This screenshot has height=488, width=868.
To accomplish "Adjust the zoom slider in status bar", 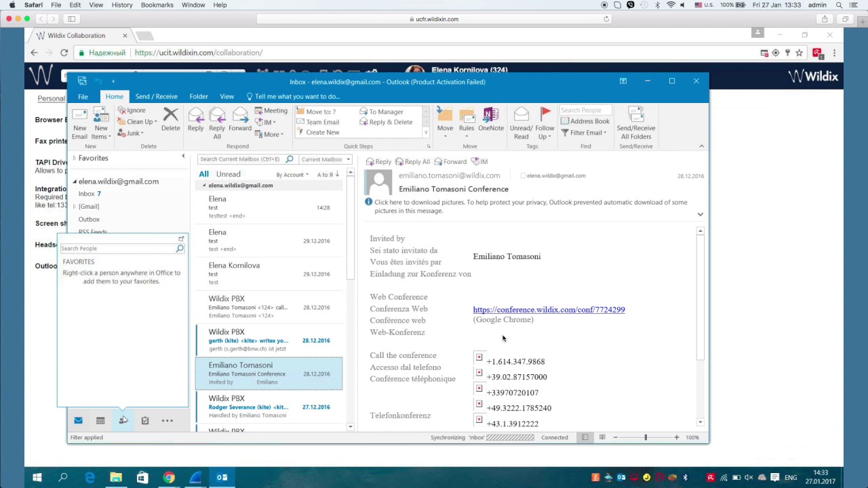I will pyautogui.click(x=646, y=437).
